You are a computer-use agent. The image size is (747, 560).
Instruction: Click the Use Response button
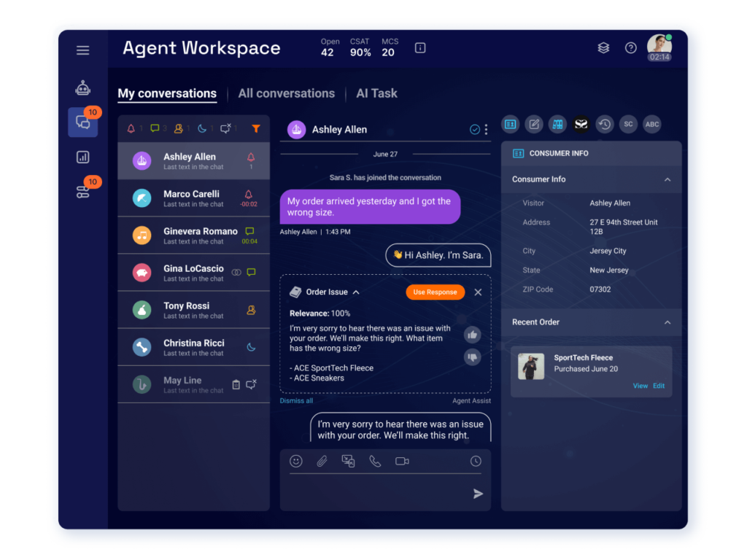pyautogui.click(x=435, y=292)
